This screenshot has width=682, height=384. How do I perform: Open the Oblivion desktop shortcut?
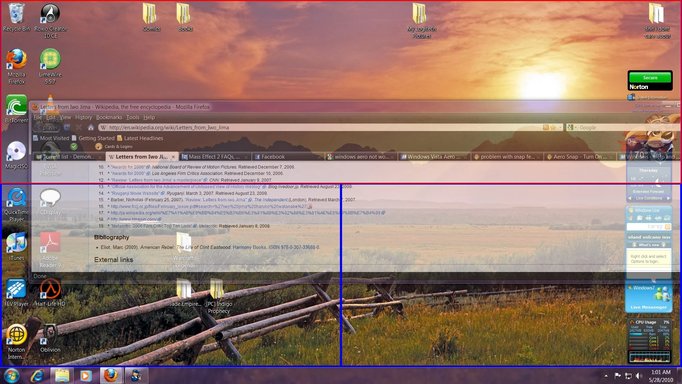50,338
